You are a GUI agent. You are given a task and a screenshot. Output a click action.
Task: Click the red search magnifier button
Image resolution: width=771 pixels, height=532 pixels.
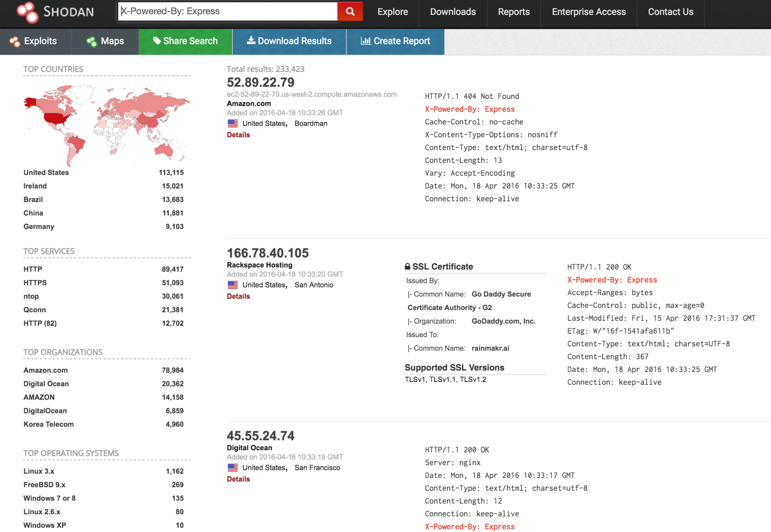click(x=350, y=11)
